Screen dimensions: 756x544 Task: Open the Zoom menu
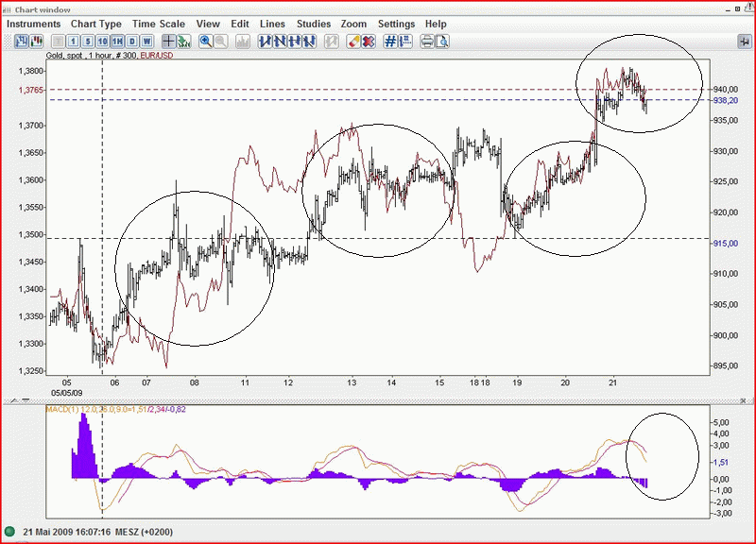pos(353,24)
